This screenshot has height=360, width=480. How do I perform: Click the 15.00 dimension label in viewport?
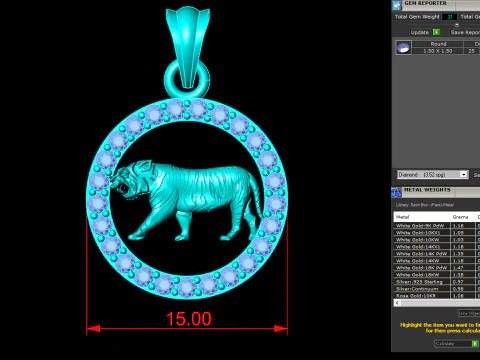click(x=189, y=319)
